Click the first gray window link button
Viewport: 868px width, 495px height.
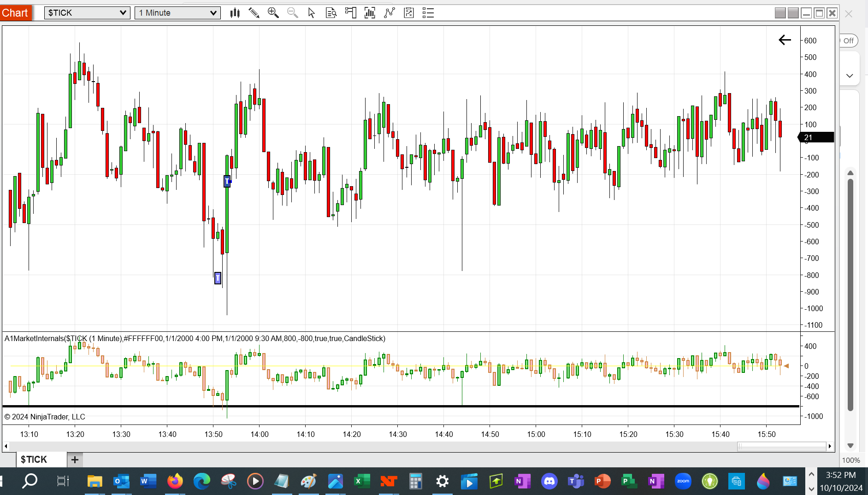click(x=780, y=13)
